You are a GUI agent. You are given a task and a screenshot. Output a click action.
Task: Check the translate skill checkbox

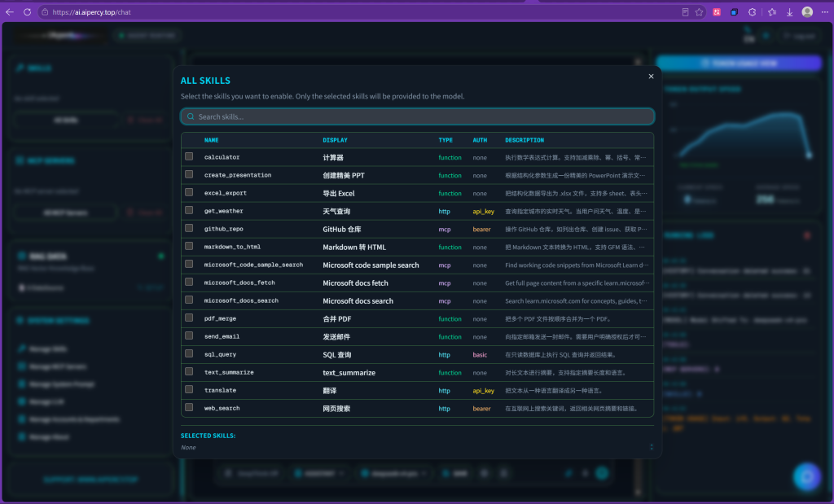[189, 390]
